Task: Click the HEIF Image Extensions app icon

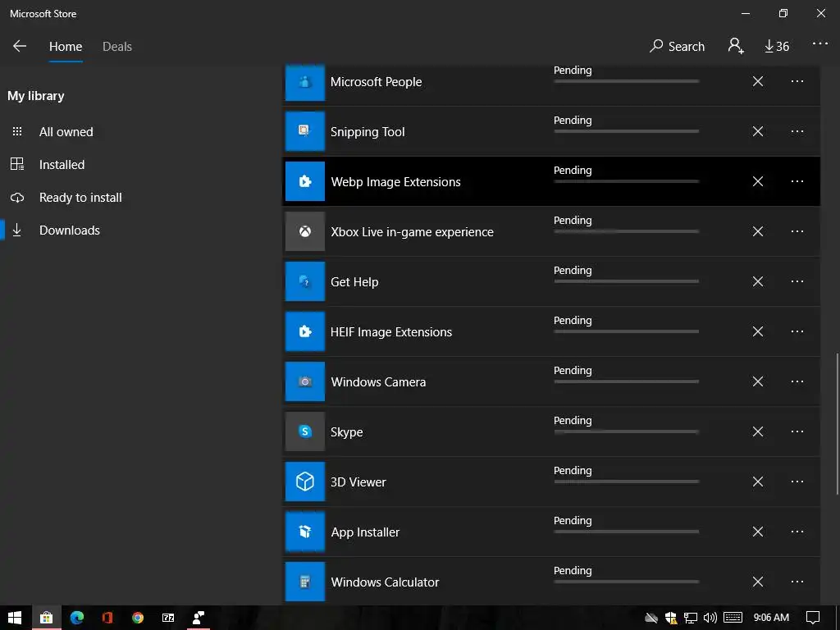Action: [x=305, y=331]
